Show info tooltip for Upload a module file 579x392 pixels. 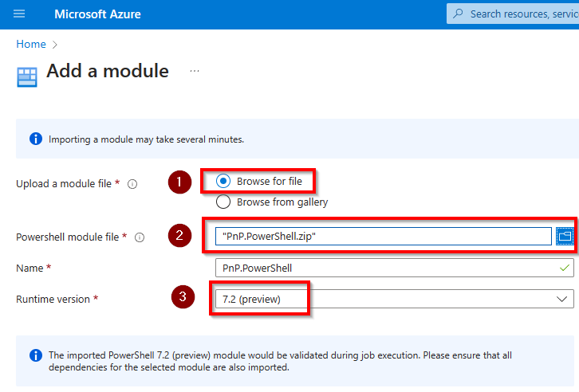coord(132,183)
